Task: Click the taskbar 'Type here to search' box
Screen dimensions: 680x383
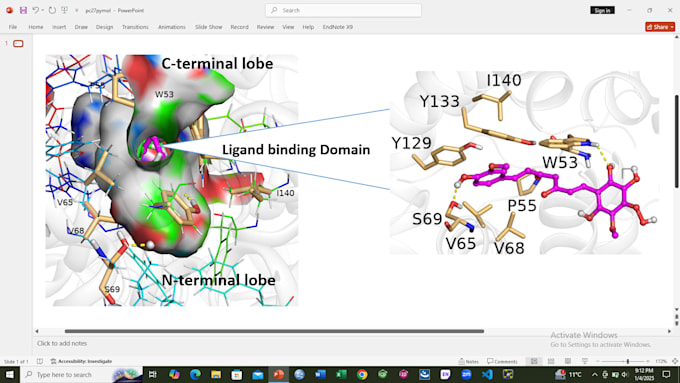Action: point(82,374)
